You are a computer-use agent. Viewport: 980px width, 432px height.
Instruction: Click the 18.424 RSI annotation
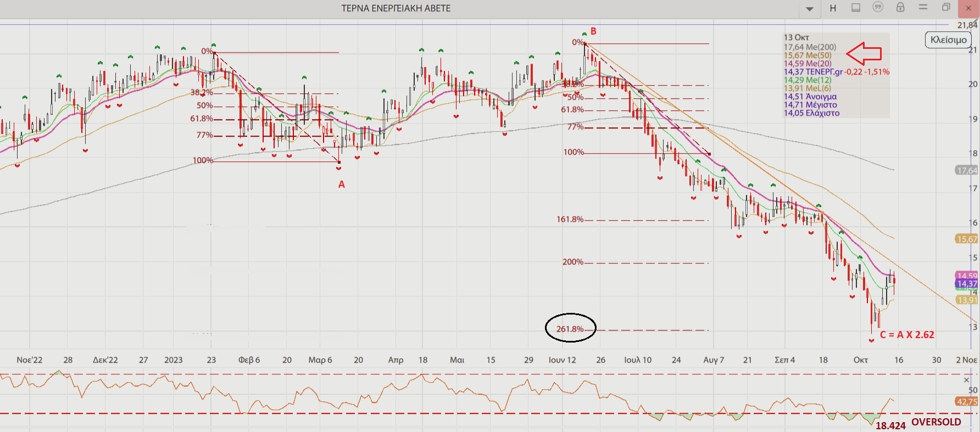tap(890, 425)
